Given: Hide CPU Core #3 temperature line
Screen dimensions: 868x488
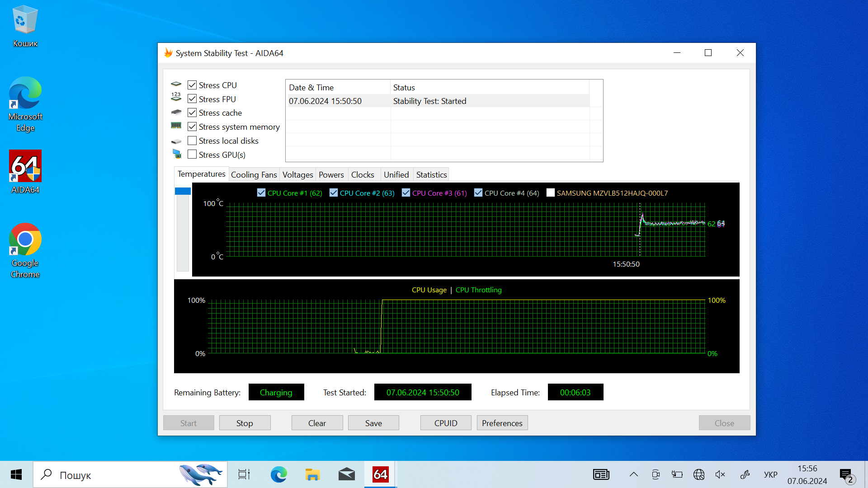Looking at the screenshot, I should (406, 192).
